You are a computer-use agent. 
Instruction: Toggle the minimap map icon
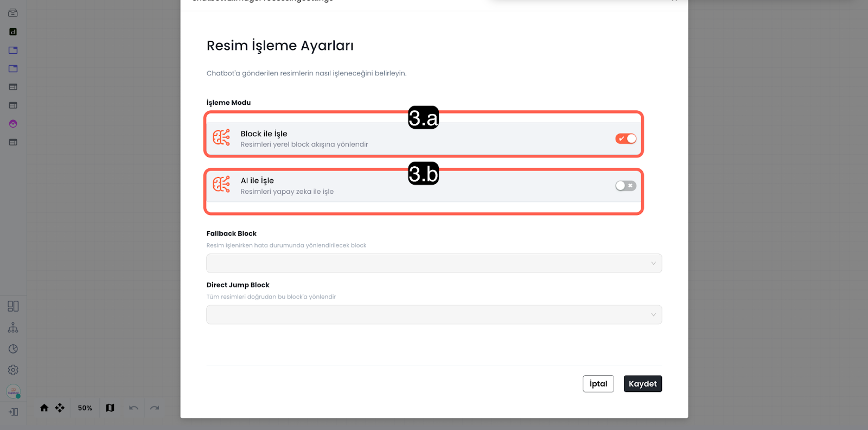110,408
